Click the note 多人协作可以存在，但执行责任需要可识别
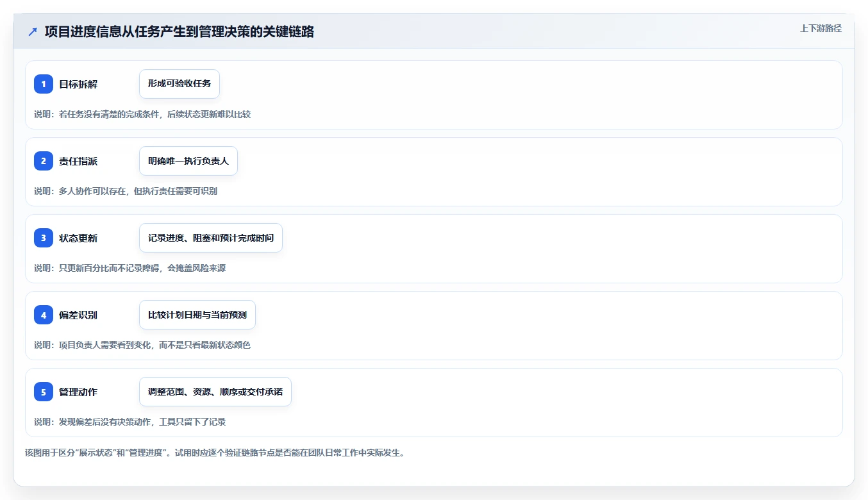 [126, 191]
